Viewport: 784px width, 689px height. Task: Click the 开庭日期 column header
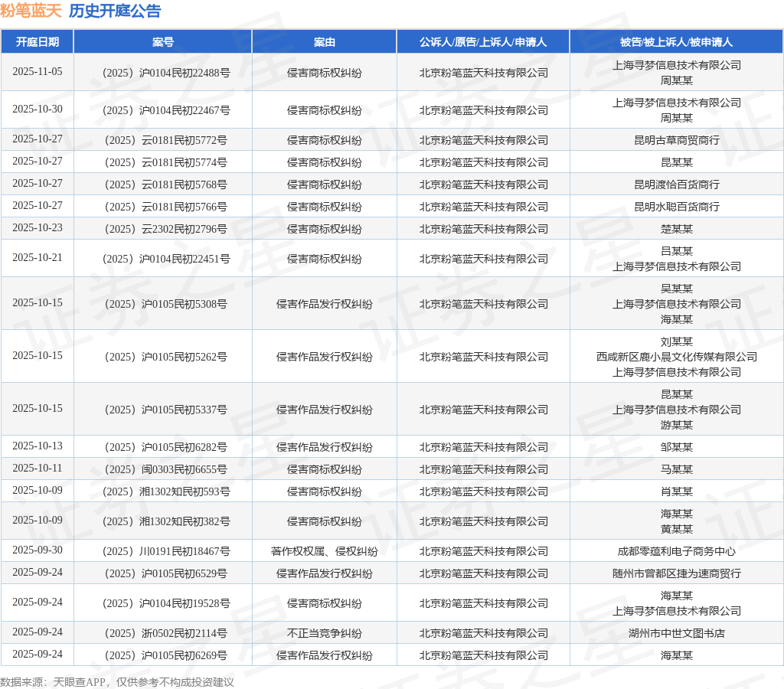point(38,42)
